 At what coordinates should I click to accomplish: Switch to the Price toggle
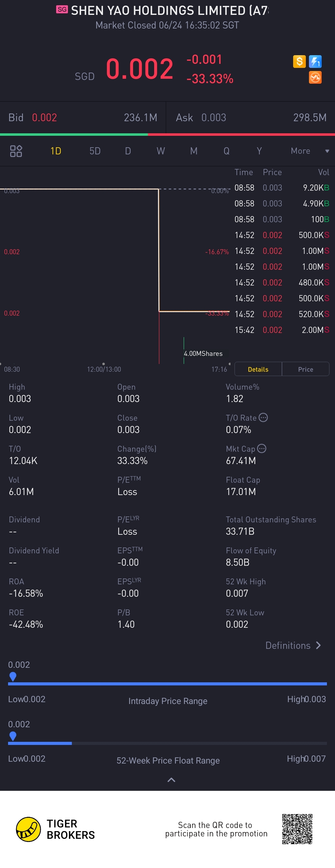coord(305,369)
